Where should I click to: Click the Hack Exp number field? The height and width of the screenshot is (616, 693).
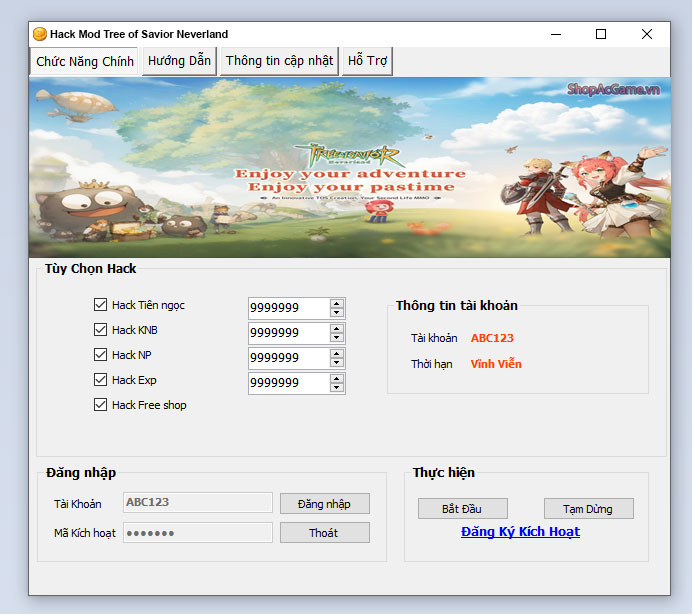click(289, 383)
